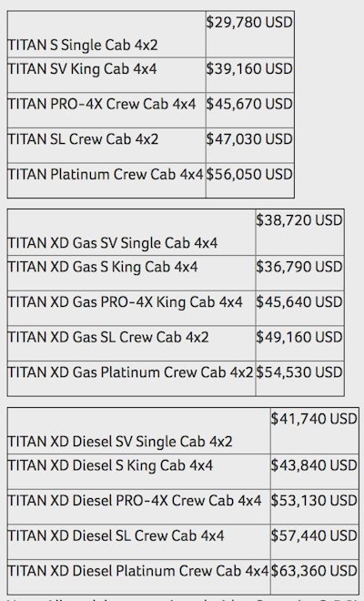Click TITAN XD Gas SV Single Cab 4x4
Image resolution: width=364 pixels, height=601 pixels.
(x=113, y=243)
